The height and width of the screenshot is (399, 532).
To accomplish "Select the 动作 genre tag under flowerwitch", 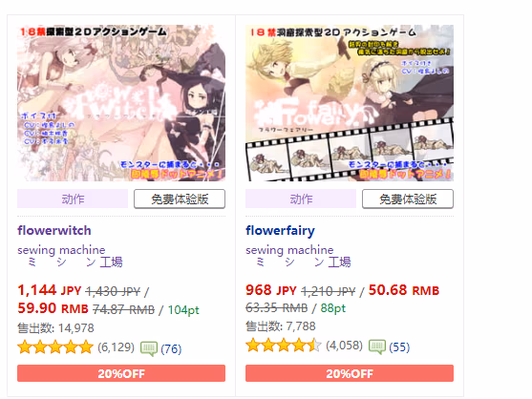I will (73, 199).
